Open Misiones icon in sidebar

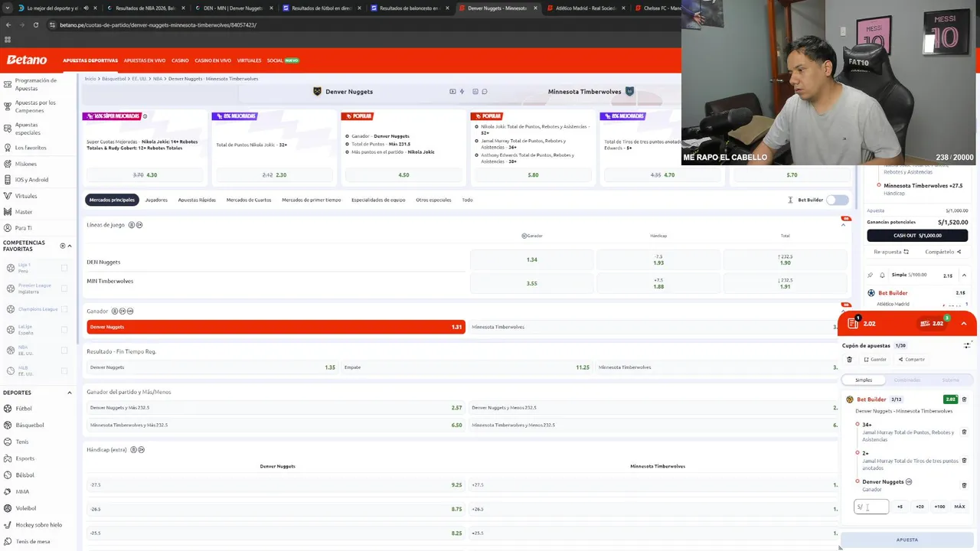pyautogui.click(x=8, y=164)
